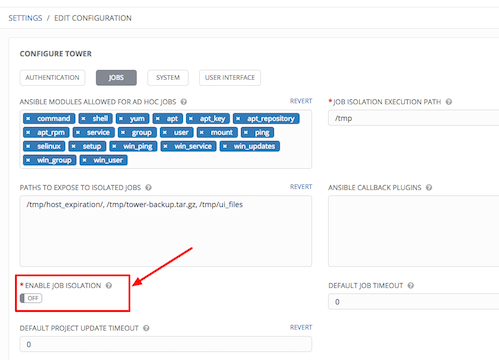The image size is (499, 360).
Task: Click the Job Isolation Execution Path field
Action: click(413, 118)
